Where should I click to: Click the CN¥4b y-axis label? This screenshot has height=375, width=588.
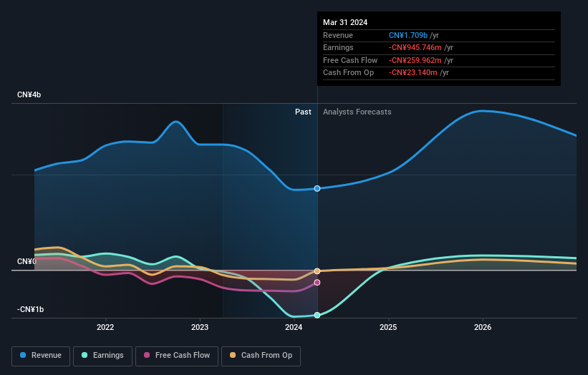pos(29,94)
